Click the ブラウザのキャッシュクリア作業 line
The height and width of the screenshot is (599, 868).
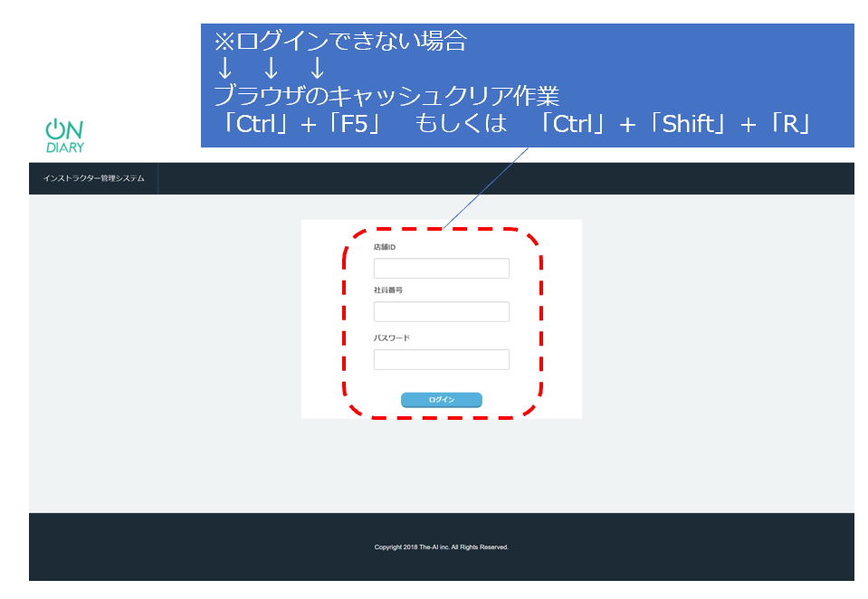pos(386,95)
